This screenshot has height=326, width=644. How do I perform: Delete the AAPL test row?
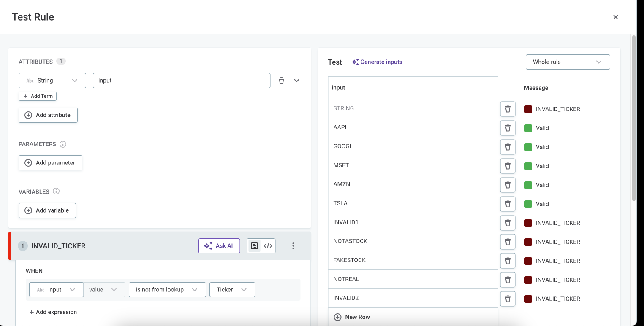[508, 128]
